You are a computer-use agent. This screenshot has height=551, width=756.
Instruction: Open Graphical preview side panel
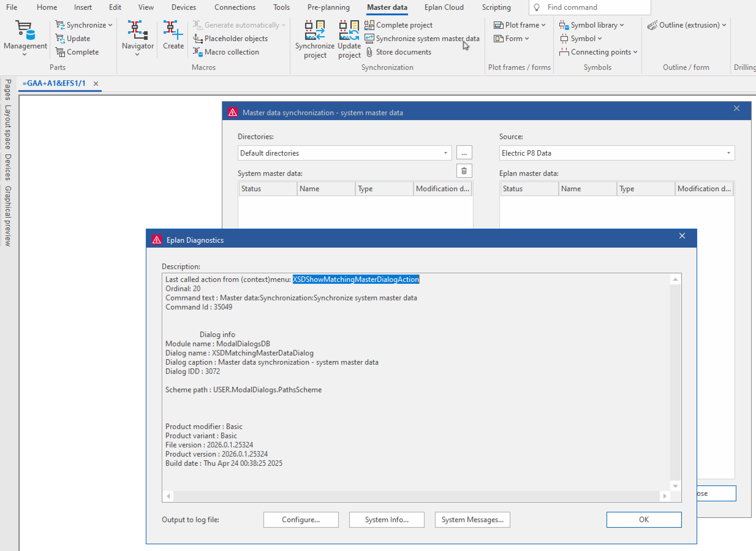pyautogui.click(x=8, y=216)
